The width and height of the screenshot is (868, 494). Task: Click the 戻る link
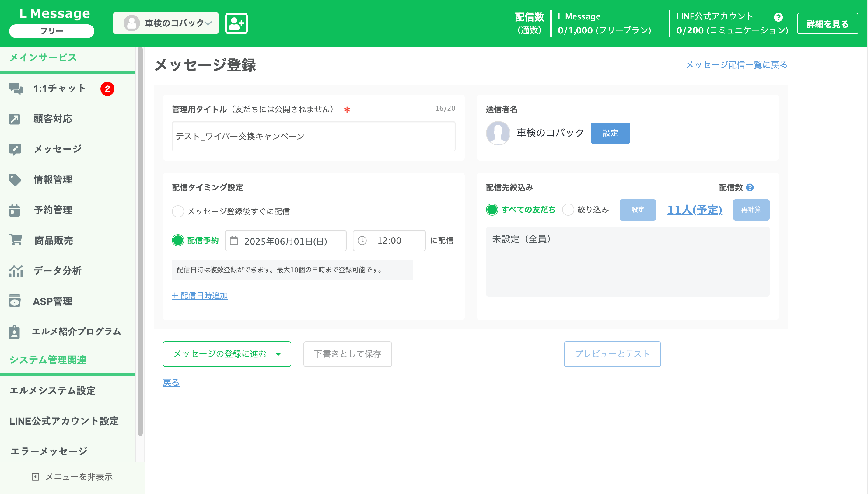[171, 383]
